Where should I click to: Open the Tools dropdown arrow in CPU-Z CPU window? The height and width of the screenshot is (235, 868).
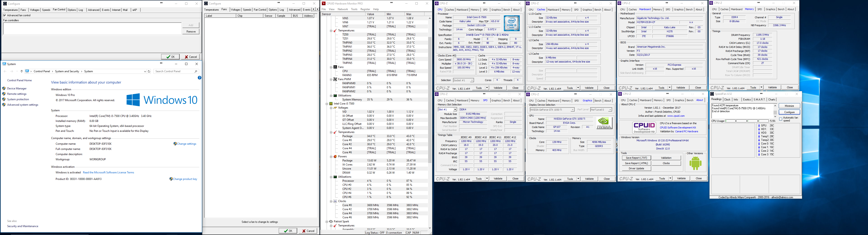pos(487,88)
